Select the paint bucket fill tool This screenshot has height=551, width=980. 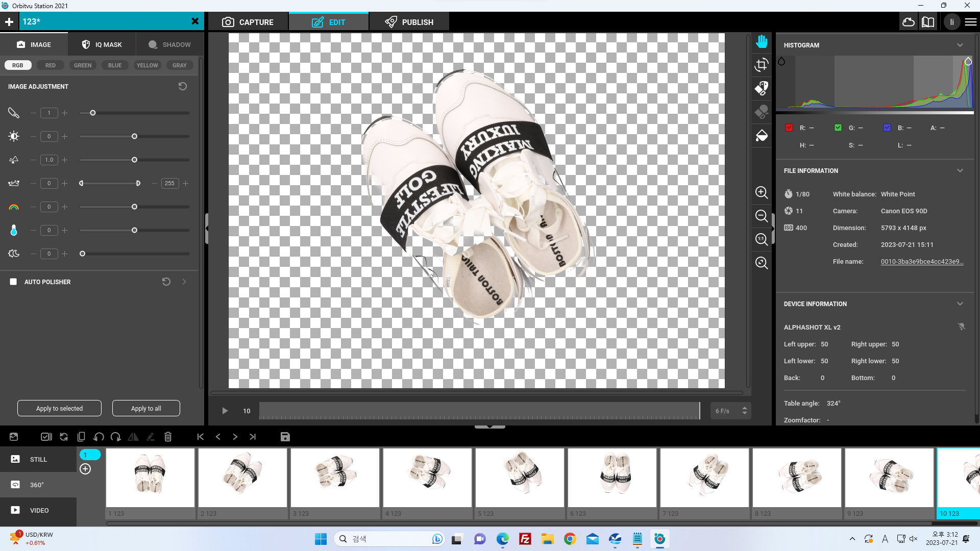[x=762, y=135]
